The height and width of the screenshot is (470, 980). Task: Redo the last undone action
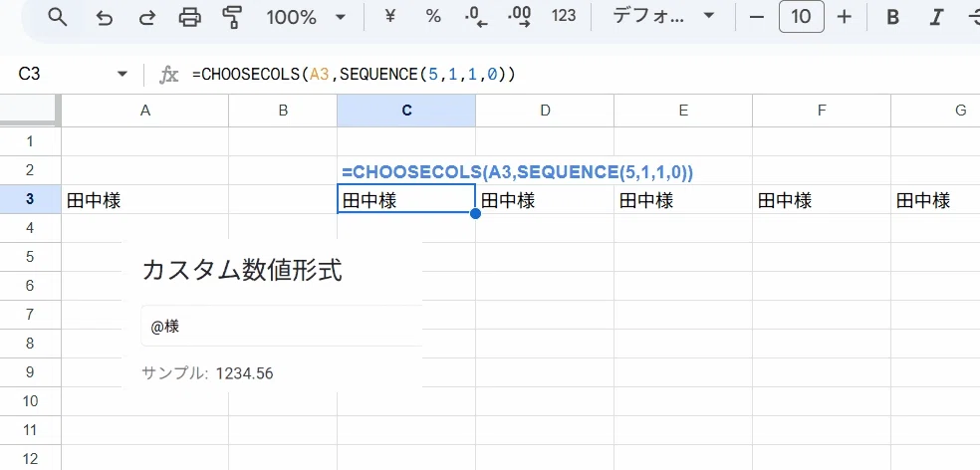(x=146, y=17)
